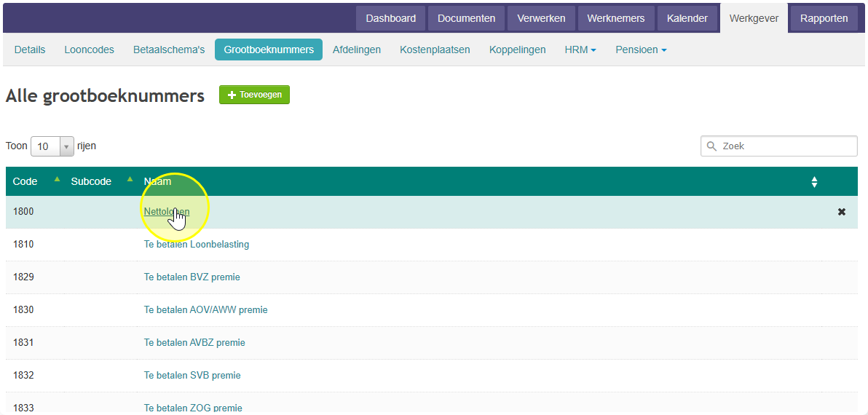Viewport: 868px width, 415px height.
Task: Expand the HRM dropdown menu
Action: point(580,50)
